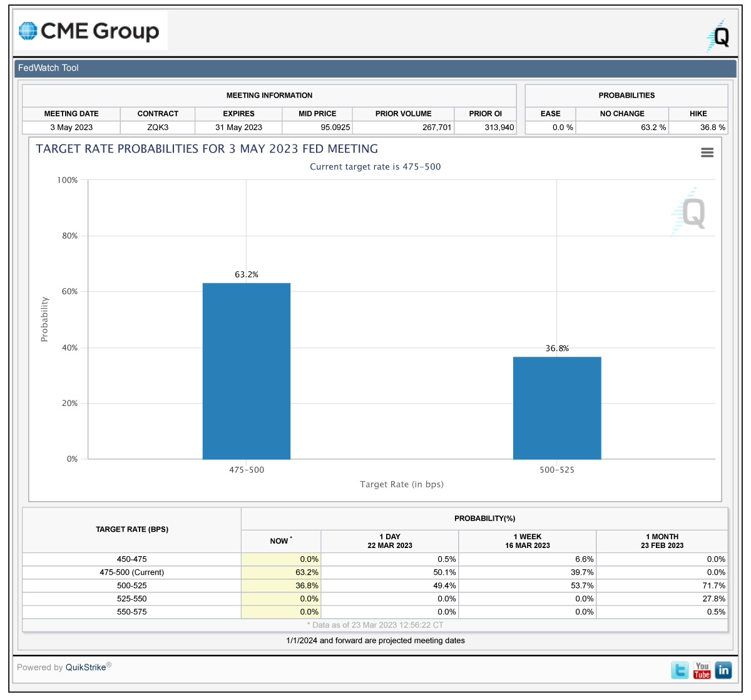Image resolution: width=751 pixels, height=700 pixels.
Task: Click the 36.8 % hike probability value
Action: [712, 127]
